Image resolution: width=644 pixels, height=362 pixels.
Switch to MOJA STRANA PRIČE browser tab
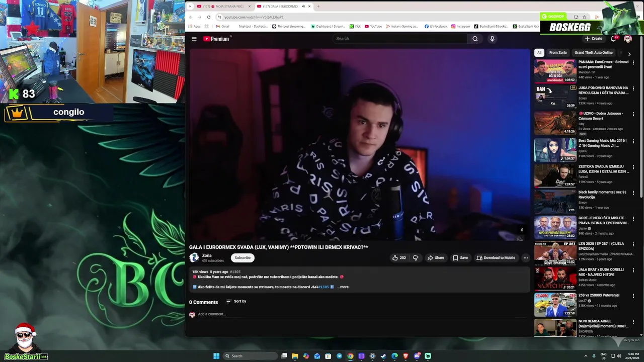click(223, 7)
